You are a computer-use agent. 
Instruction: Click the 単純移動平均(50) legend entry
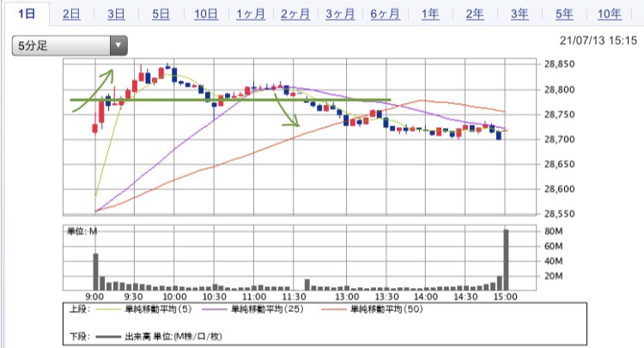[386, 309]
